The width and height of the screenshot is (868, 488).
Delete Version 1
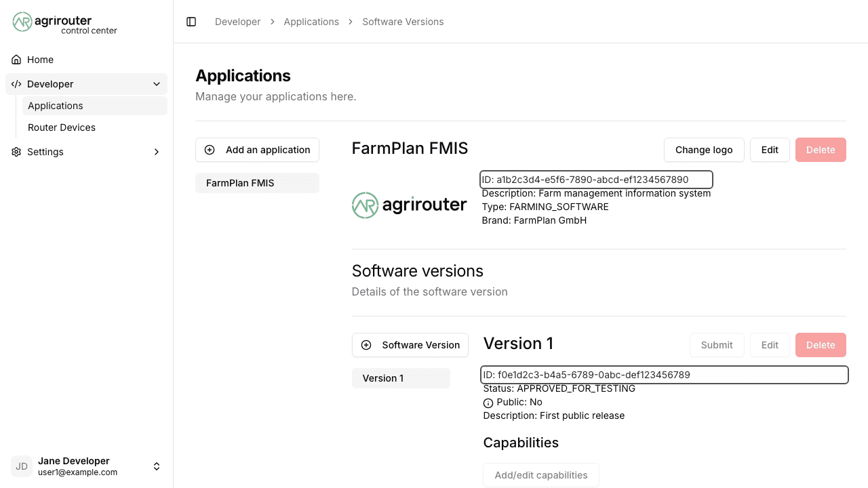(x=821, y=345)
